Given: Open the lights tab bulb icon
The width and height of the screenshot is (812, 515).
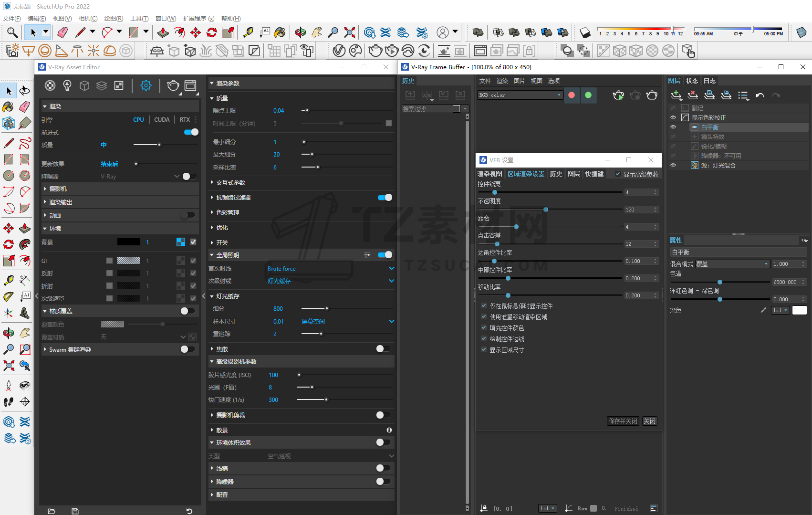Looking at the screenshot, I should pyautogui.click(x=67, y=85).
